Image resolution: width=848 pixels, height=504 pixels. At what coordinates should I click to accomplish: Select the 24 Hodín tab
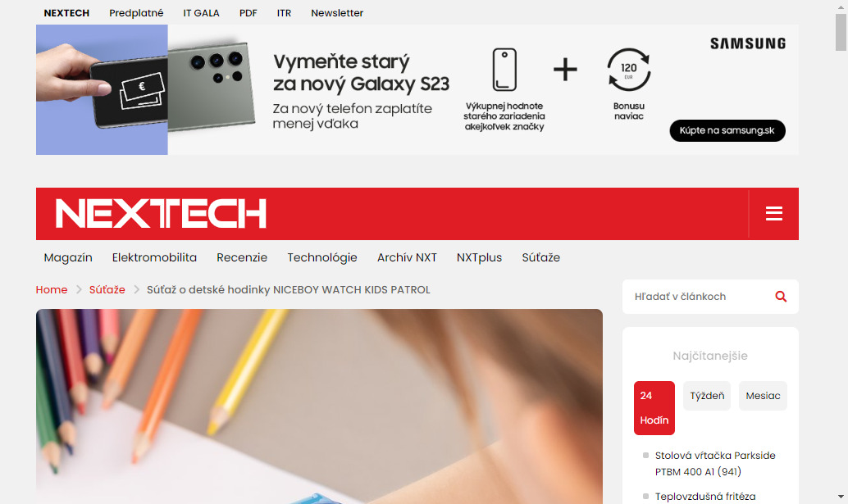click(654, 408)
